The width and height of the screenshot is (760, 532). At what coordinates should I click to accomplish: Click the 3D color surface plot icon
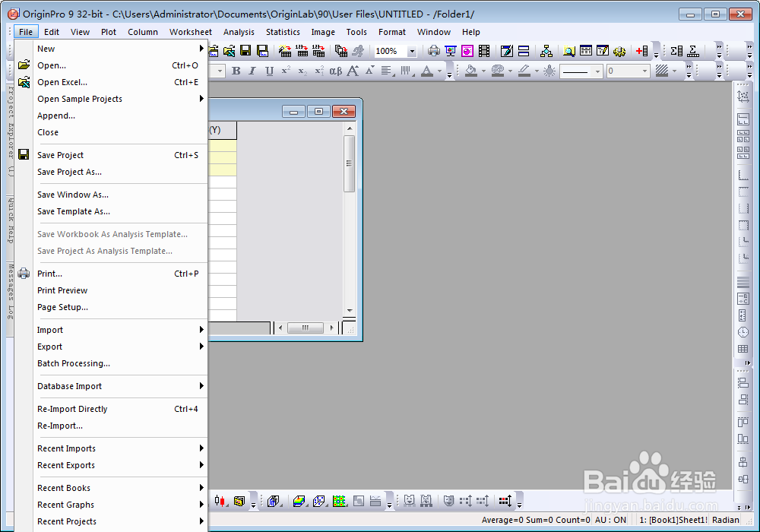click(299, 501)
